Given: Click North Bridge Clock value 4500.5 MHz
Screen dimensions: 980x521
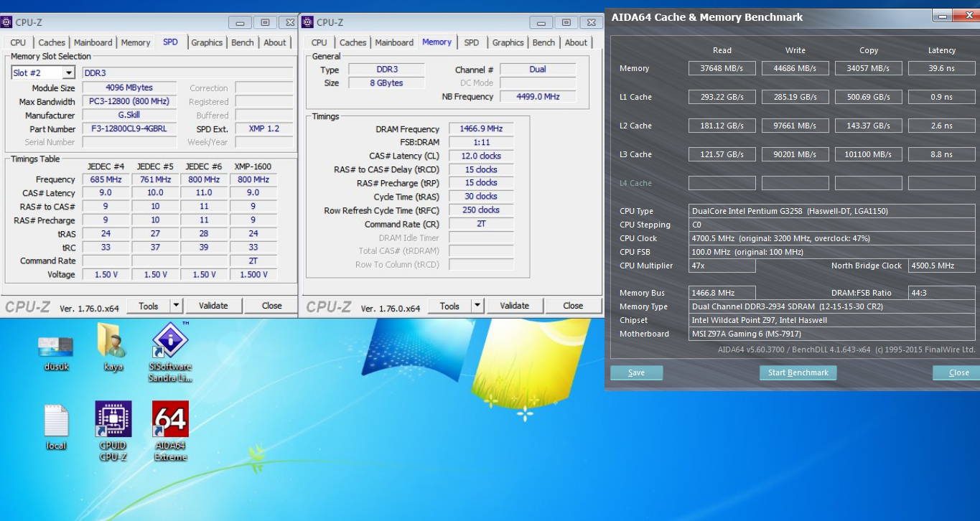Looking at the screenshot, I should (x=941, y=266).
